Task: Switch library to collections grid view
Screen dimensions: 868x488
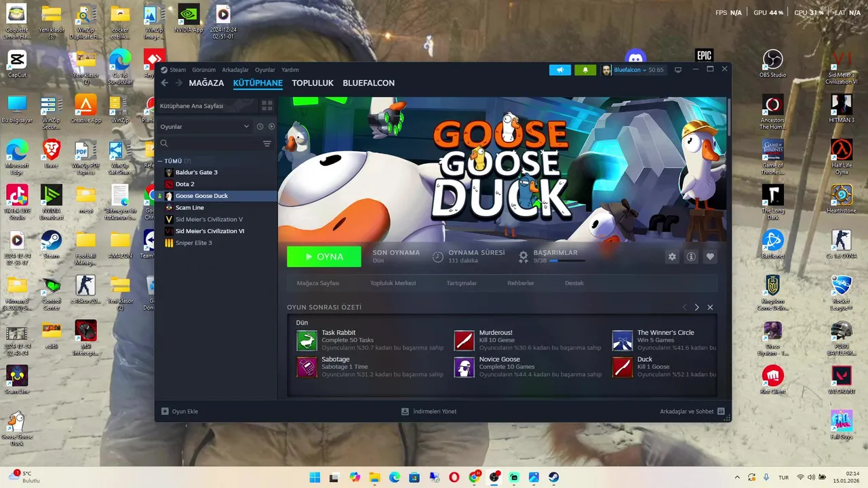Action: 267,106
